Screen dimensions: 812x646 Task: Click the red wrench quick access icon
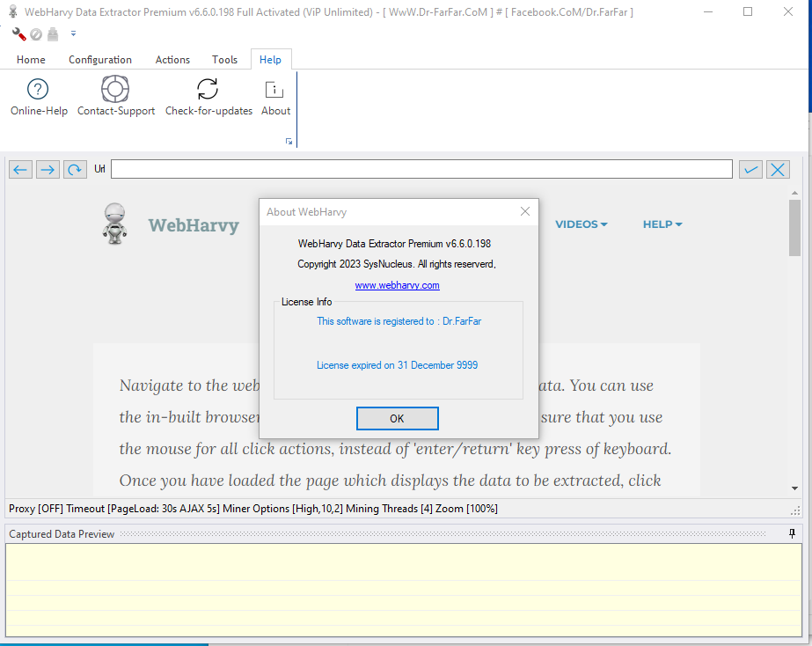19,34
